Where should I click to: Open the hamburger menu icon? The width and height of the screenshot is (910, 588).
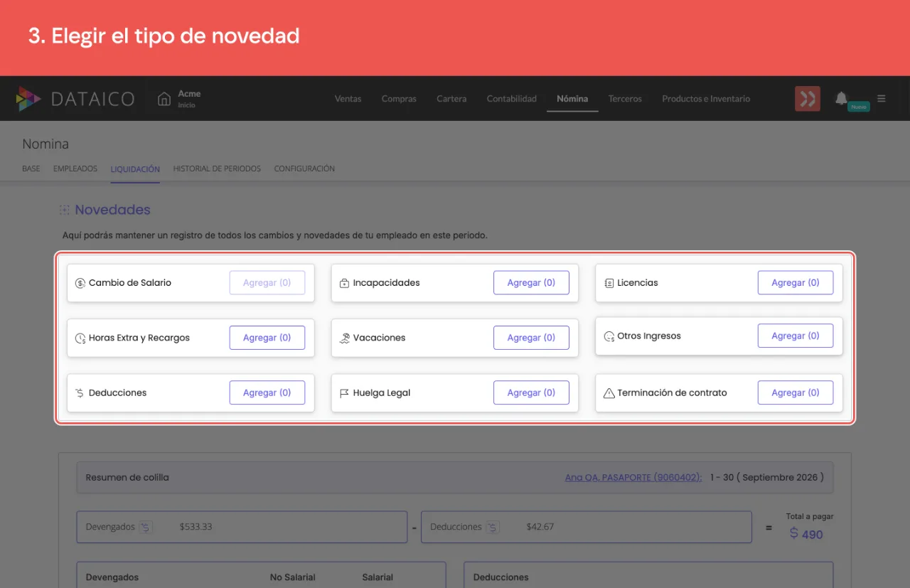point(882,98)
